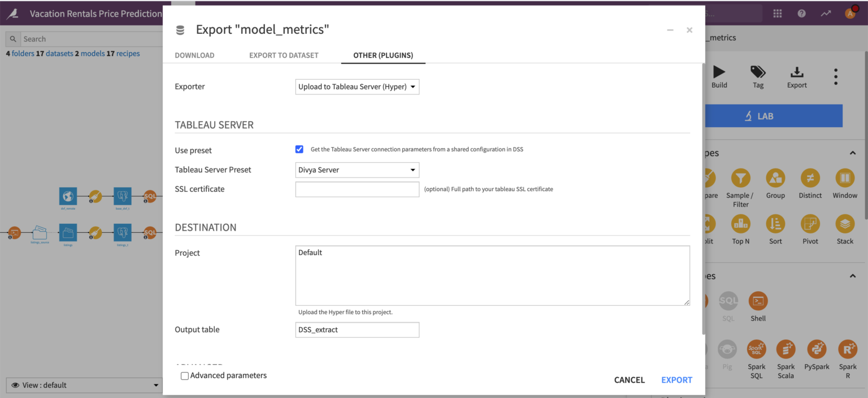The image size is (868, 398).
Task: Switch to the DOWNLOAD tab
Action: pyautogui.click(x=194, y=55)
